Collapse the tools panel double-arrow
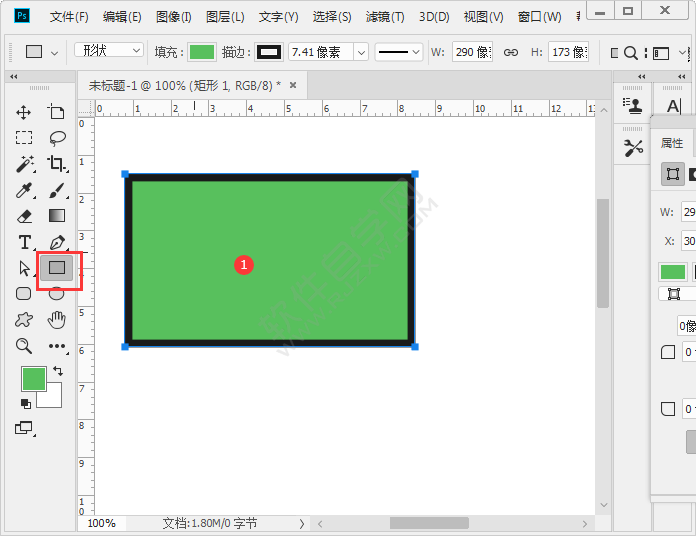Image resolution: width=696 pixels, height=536 pixels. click(x=14, y=77)
